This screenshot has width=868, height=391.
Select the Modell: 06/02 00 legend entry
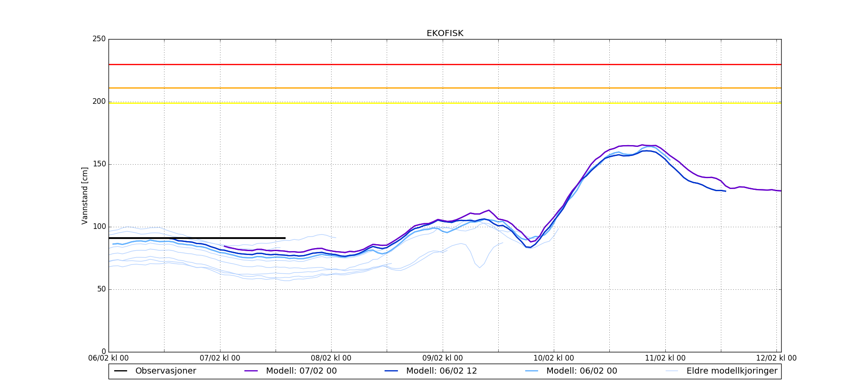[x=582, y=371]
